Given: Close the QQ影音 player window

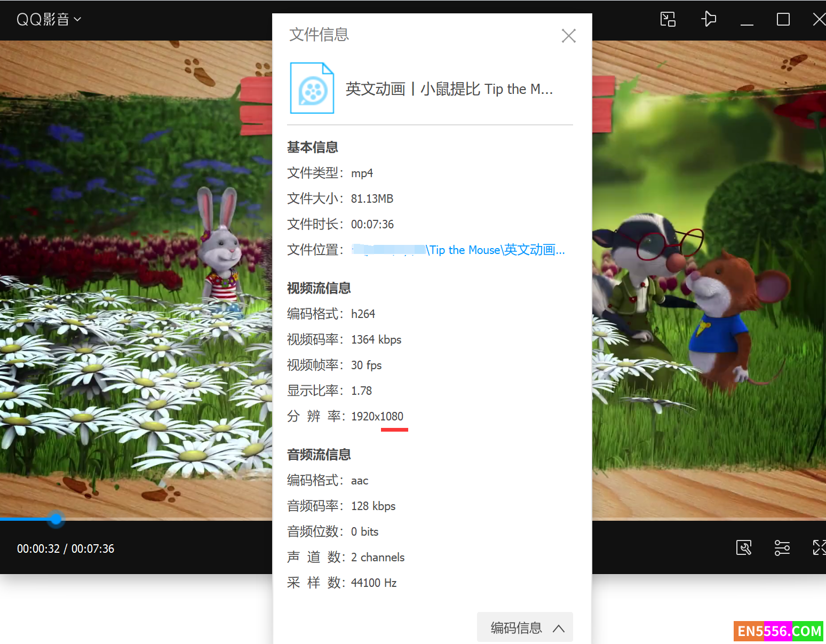Looking at the screenshot, I should (x=818, y=20).
